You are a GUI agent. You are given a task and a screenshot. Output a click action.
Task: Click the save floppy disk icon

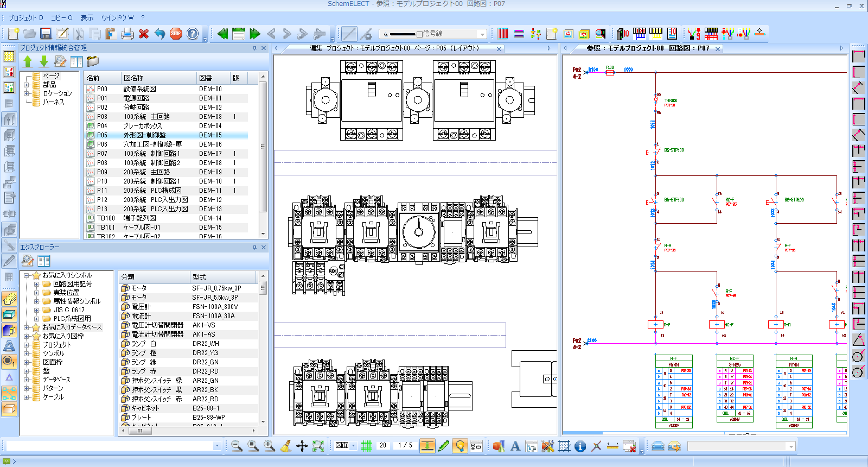click(46, 34)
